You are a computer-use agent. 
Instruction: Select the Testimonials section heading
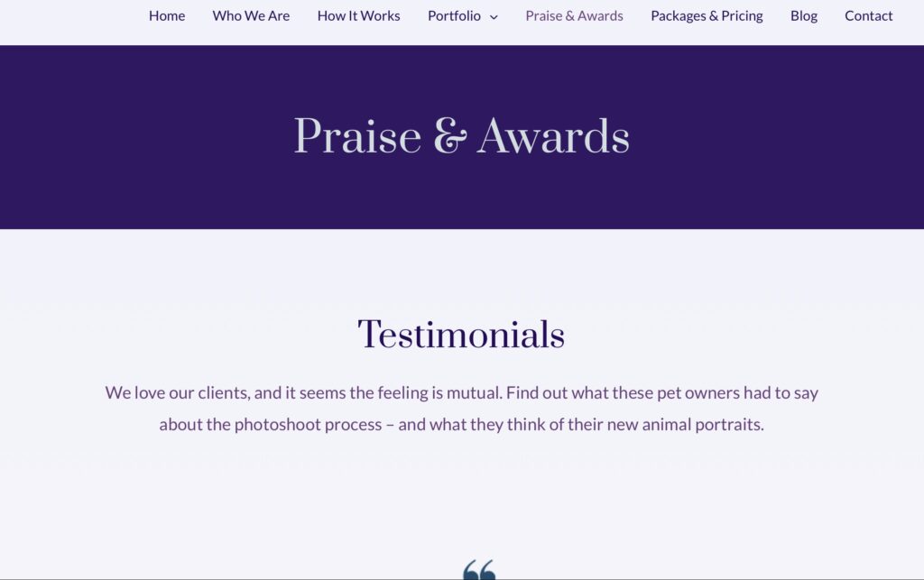tap(461, 335)
